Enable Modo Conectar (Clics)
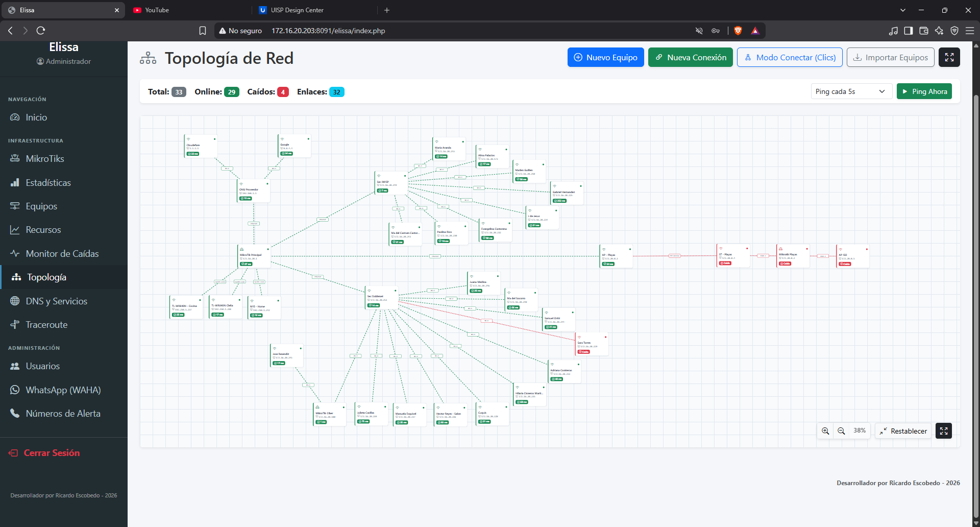The image size is (980, 527). click(x=790, y=57)
